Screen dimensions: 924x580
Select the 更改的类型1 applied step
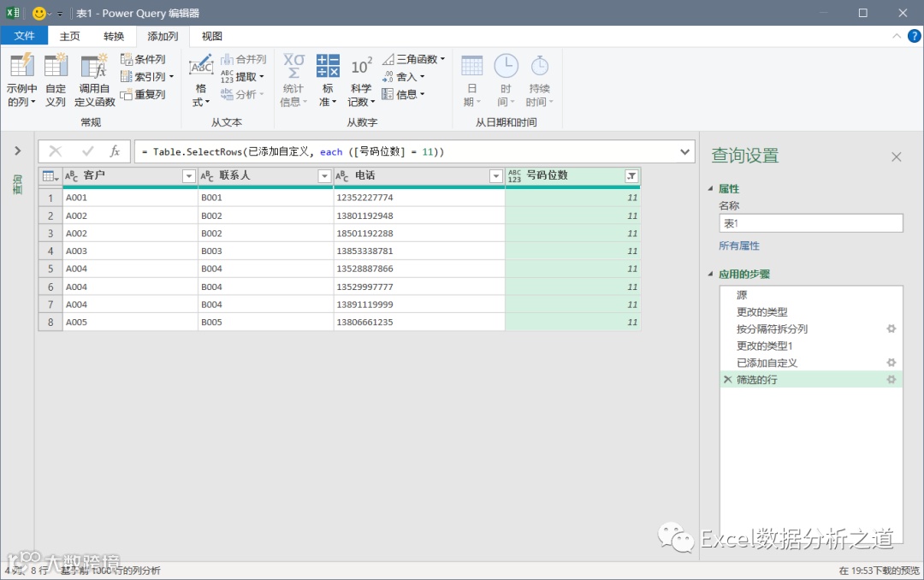(811, 346)
